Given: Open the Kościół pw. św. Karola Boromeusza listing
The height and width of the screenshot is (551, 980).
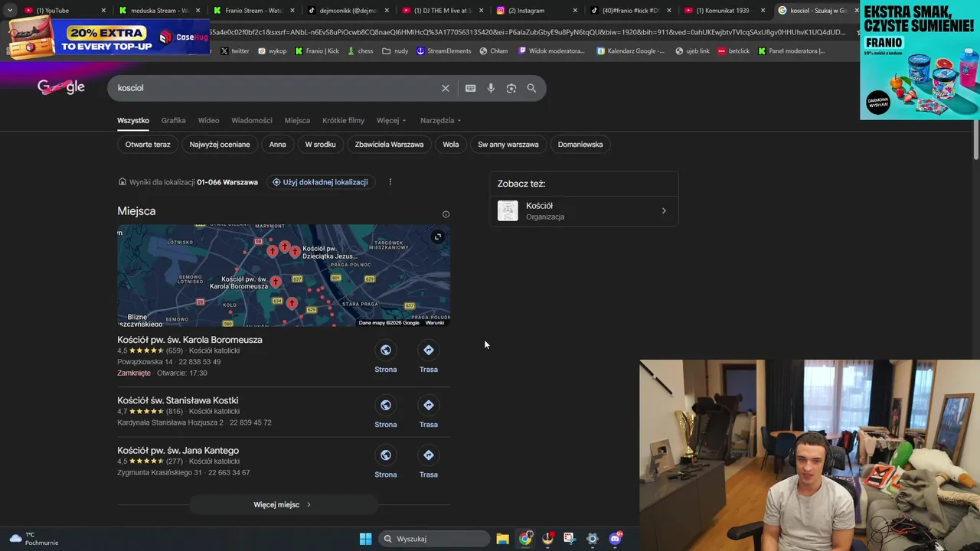Looking at the screenshot, I should 190,340.
